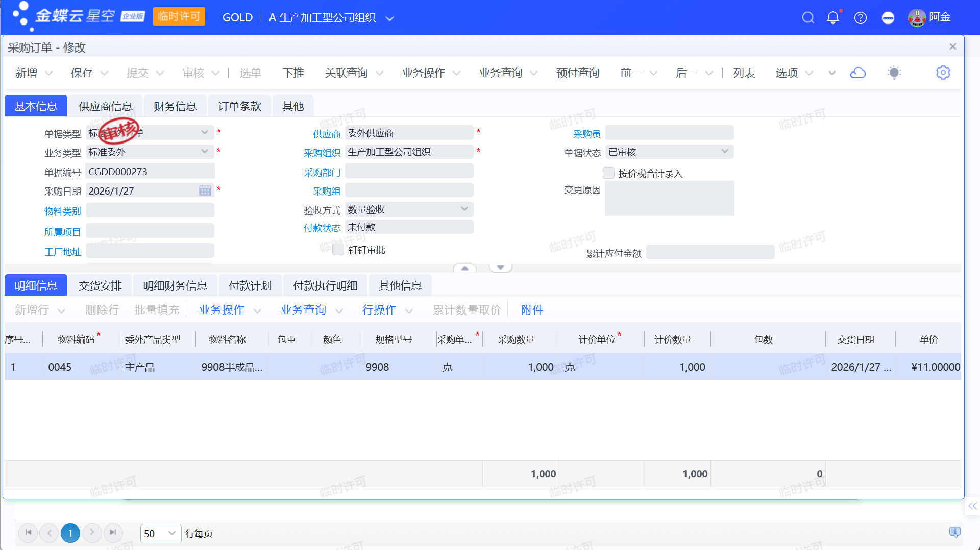Switch to the 供应商信息 tab
This screenshot has height=550, width=980.
point(106,106)
